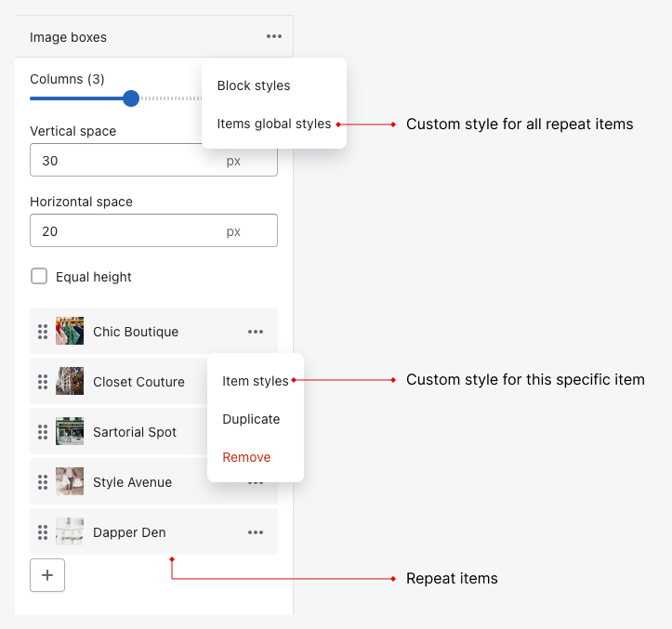Remove the selected repeat item
Viewport: 672px width, 629px height.
pyautogui.click(x=246, y=457)
